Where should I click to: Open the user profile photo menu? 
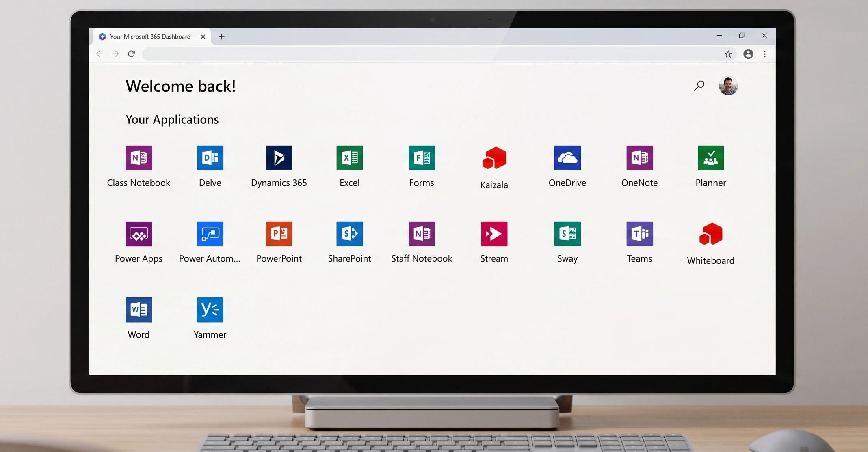(x=728, y=86)
